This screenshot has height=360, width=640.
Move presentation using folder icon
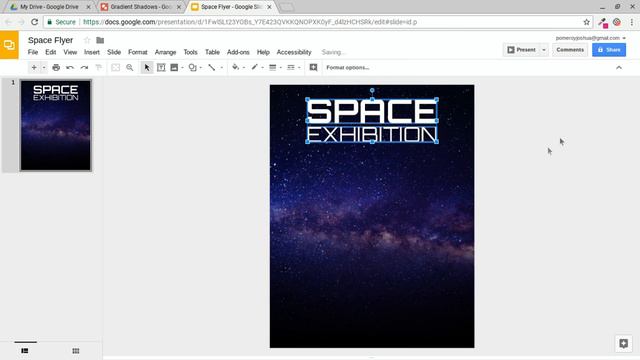(100, 40)
